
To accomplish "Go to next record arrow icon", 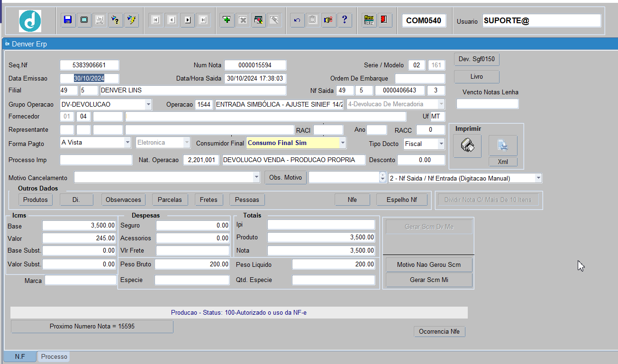I will [188, 20].
